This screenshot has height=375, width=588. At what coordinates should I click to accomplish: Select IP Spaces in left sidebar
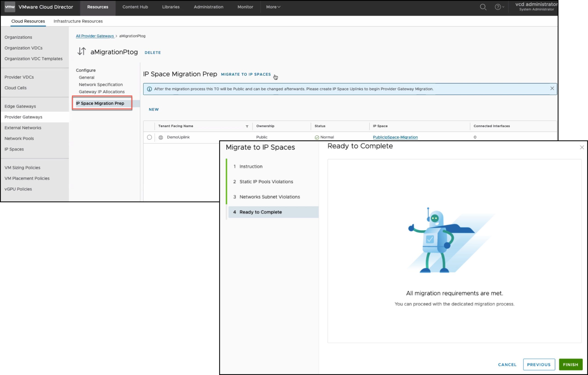[14, 149]
